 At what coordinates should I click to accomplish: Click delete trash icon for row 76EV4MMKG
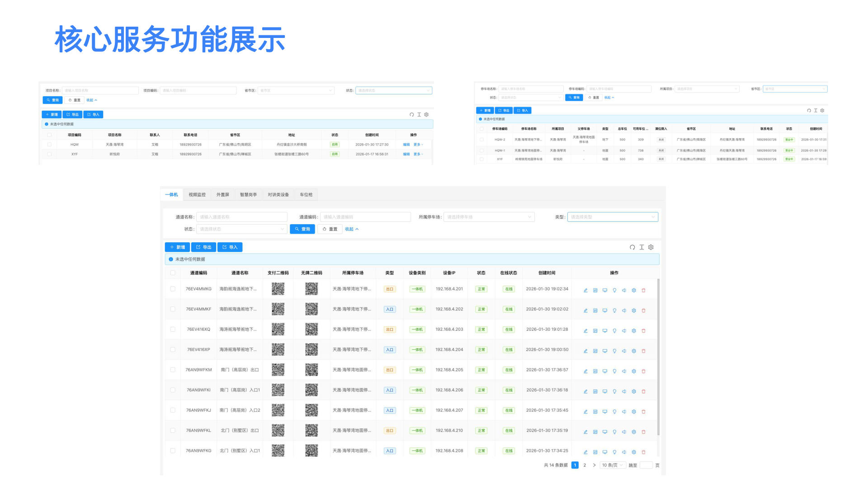click(x=643, y=291)
